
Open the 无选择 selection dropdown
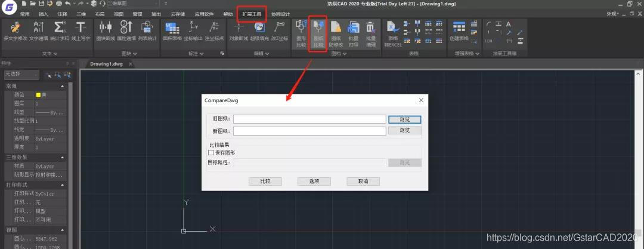coord(21,75)
